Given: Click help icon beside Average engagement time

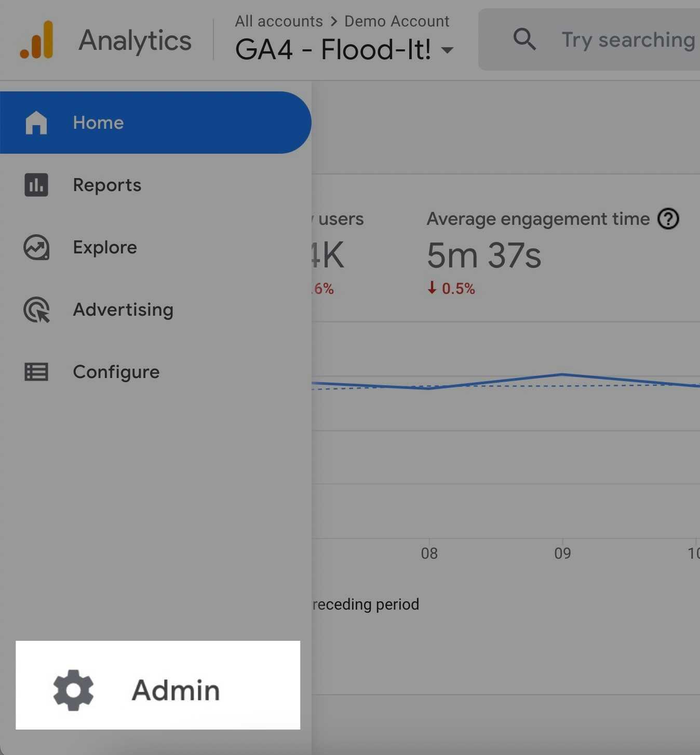Looking at the screenshot, I should pos(668,219).
